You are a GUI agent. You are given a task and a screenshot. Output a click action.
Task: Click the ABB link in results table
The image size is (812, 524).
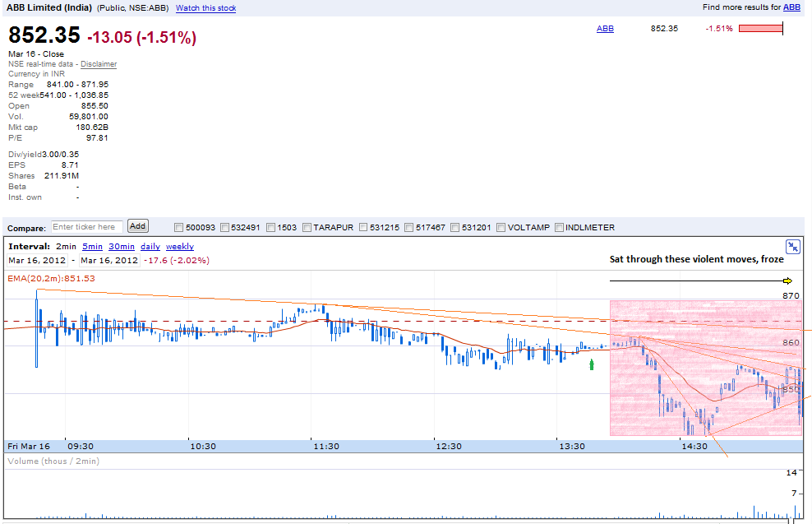[x=605, y=29]
